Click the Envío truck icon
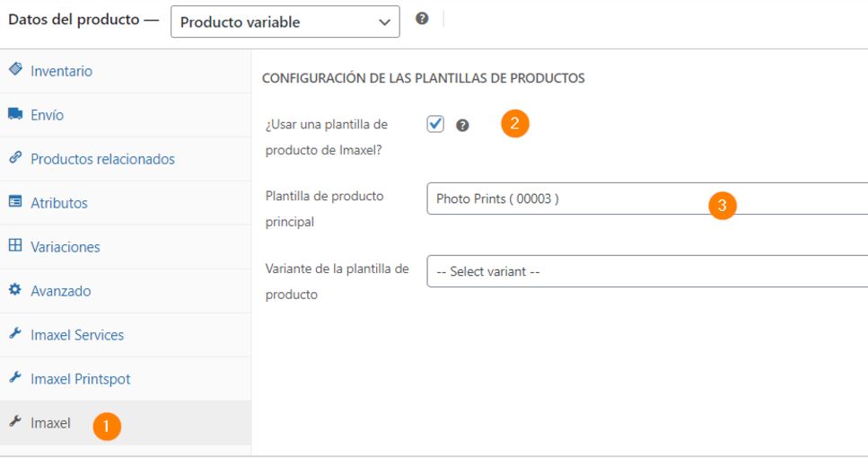 15,114
